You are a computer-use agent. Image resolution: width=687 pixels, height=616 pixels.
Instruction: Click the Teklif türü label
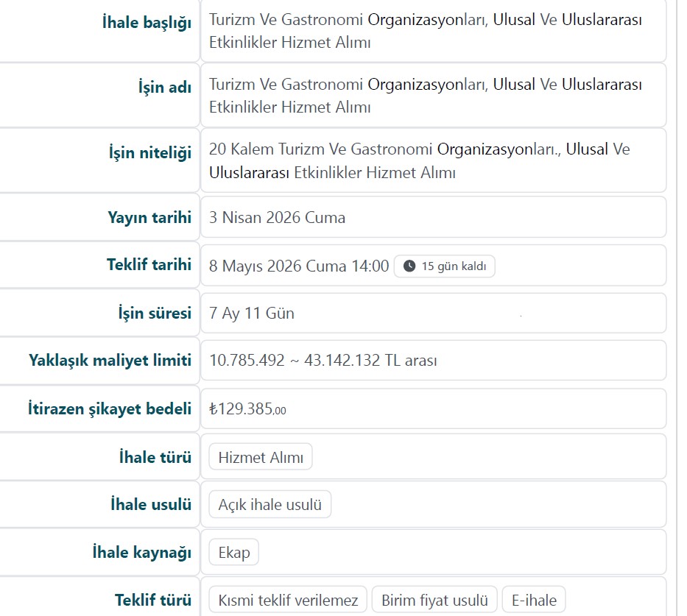[152, 600]
